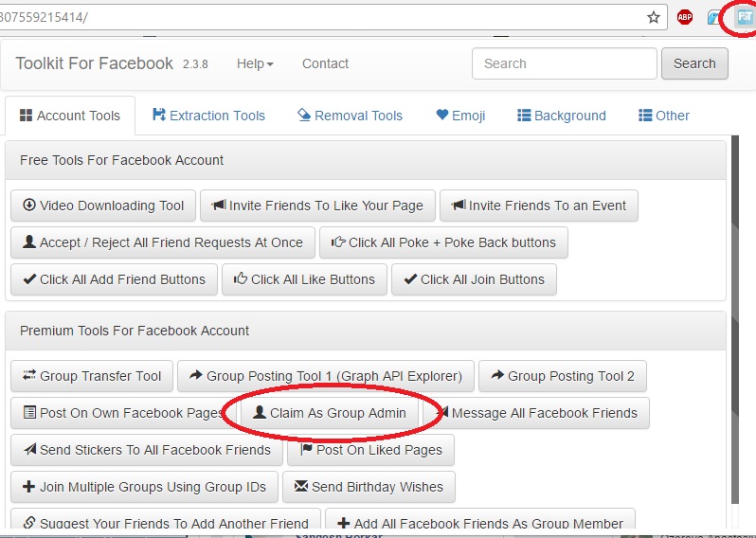
Task: Switch to the Other tab
Action: [664, 116]
